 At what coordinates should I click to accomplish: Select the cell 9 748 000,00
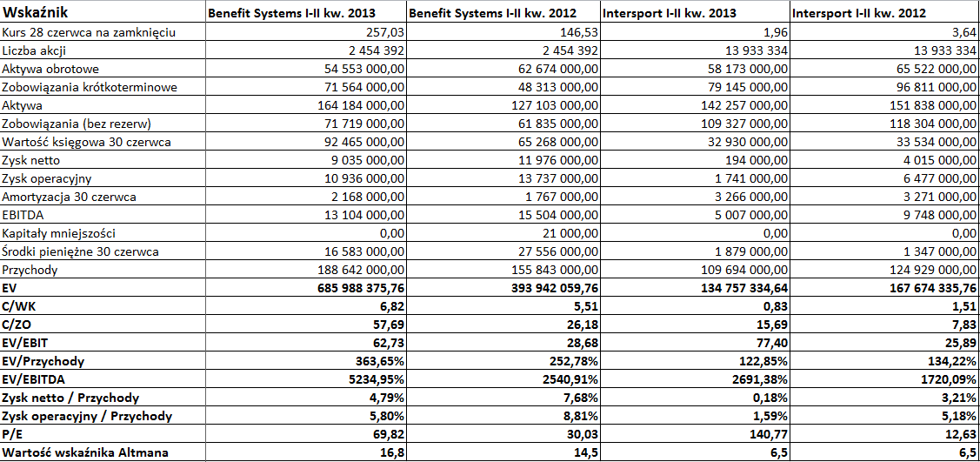(884, 216)
